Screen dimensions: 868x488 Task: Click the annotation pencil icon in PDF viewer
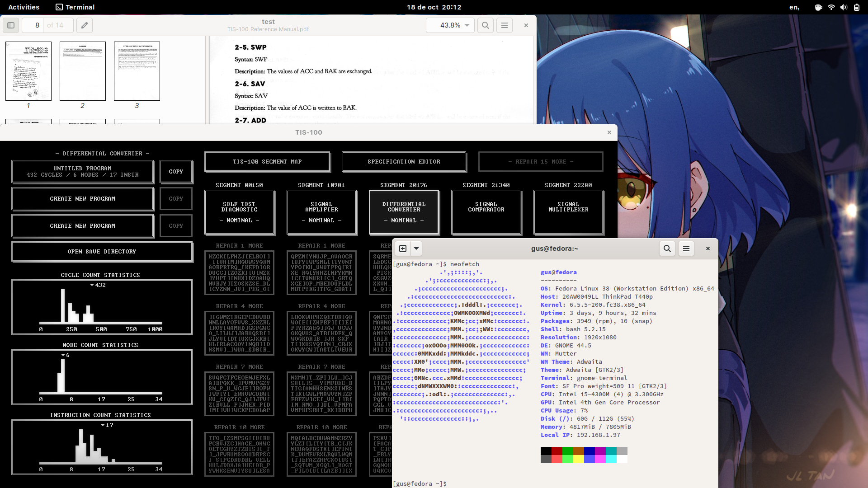(85, 25)
